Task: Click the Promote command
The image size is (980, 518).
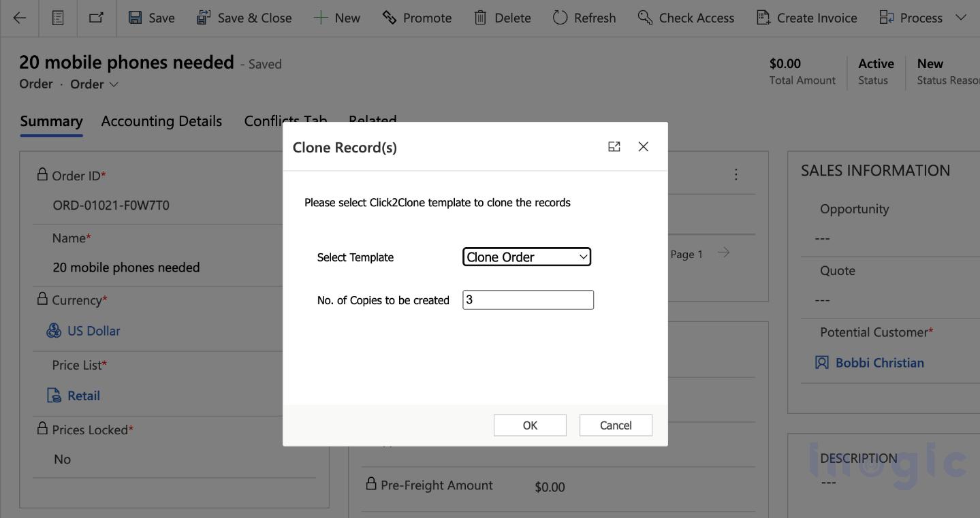Action: (x=417, y=18)
